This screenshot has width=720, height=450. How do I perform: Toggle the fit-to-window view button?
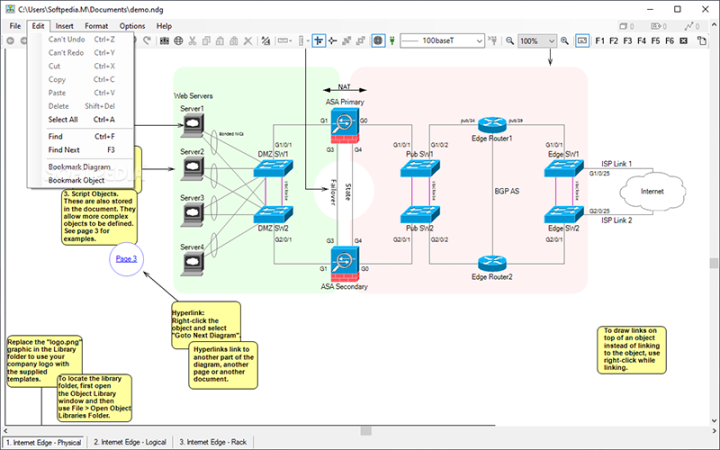pyautogui.click(x=582, y=41)
